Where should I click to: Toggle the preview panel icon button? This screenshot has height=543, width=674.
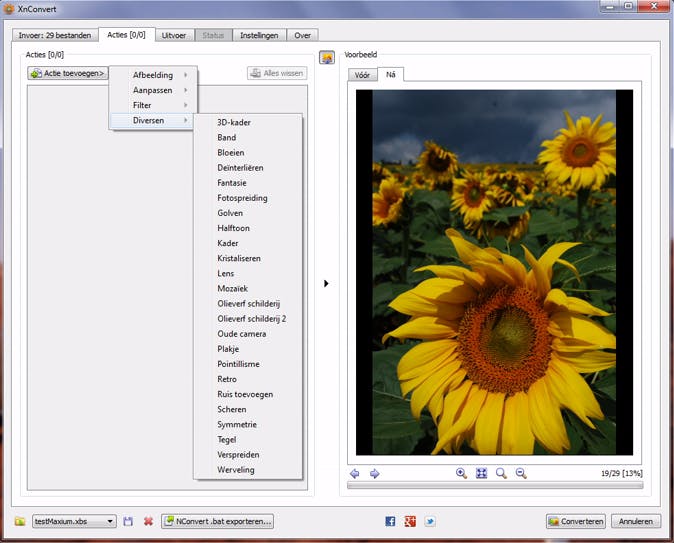327,58
